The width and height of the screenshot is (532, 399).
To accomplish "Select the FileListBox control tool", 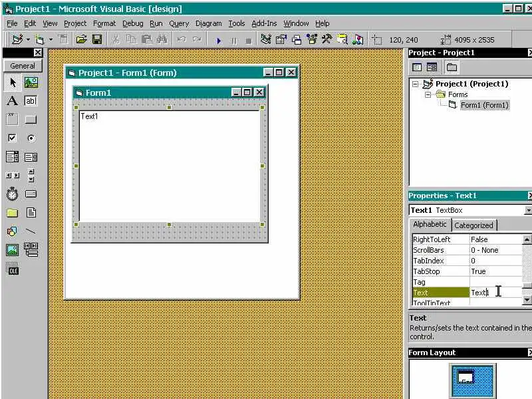I will click(x=31, y=213).
